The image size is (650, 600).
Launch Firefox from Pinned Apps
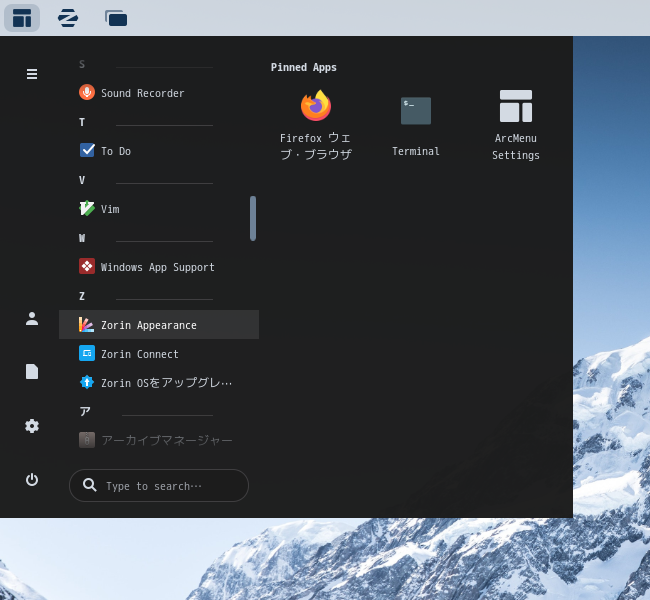pos(316,125)
